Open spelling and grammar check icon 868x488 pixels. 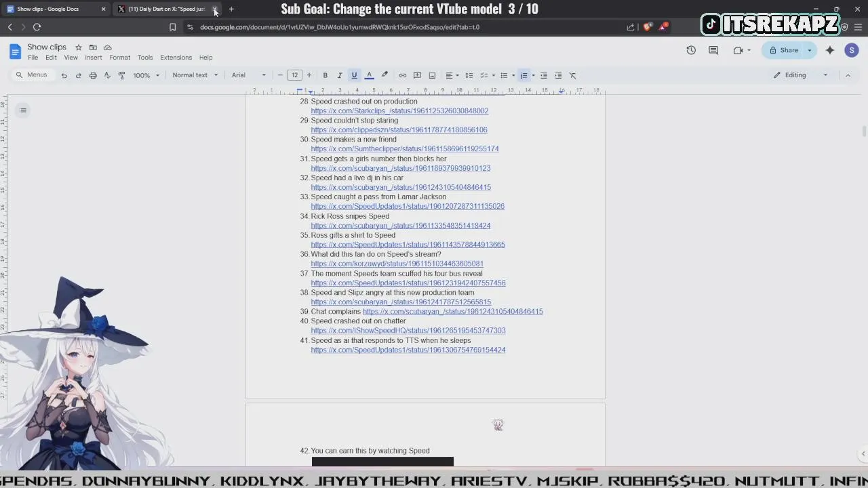[x=107, y=75]
